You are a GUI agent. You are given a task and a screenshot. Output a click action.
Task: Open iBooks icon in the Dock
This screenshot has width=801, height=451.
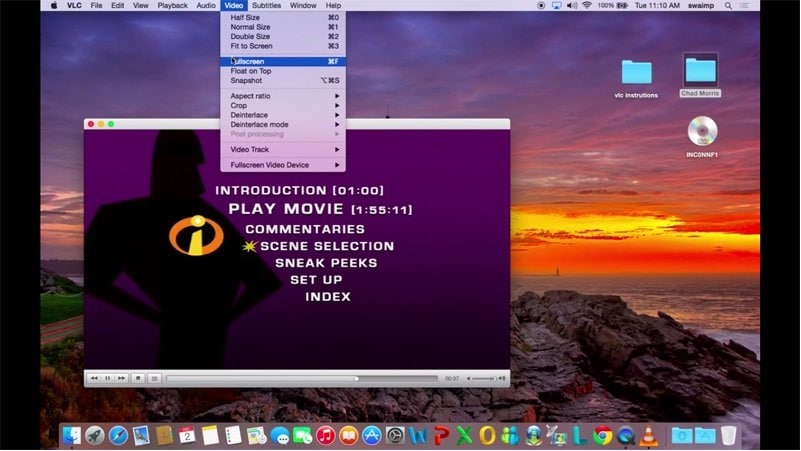348,436
